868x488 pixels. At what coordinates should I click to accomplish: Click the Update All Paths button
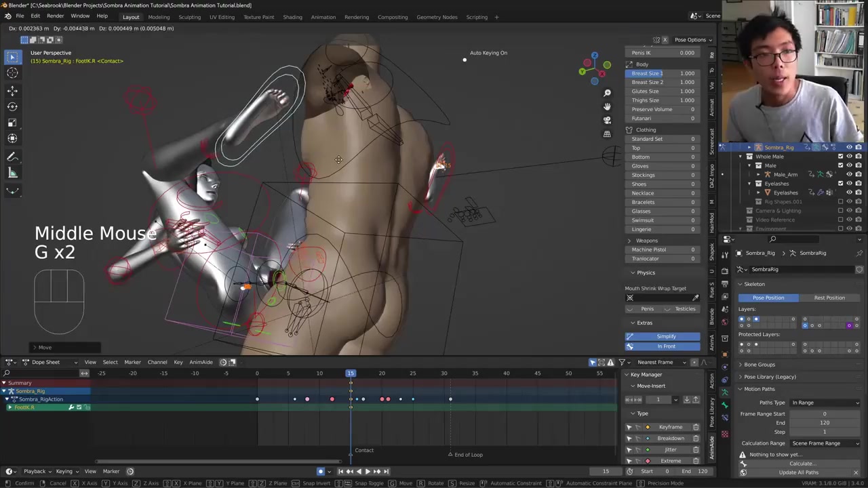tap(798, 472)
